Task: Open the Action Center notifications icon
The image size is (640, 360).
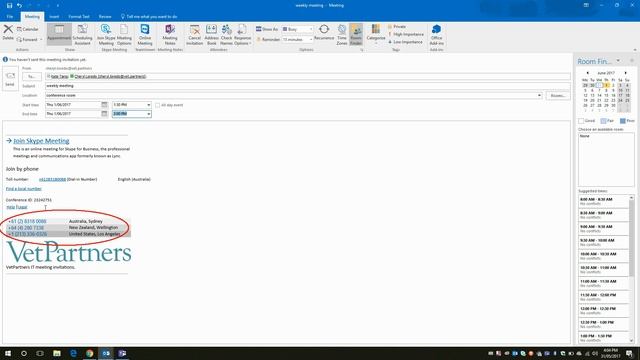Action: tap(630, 353)
